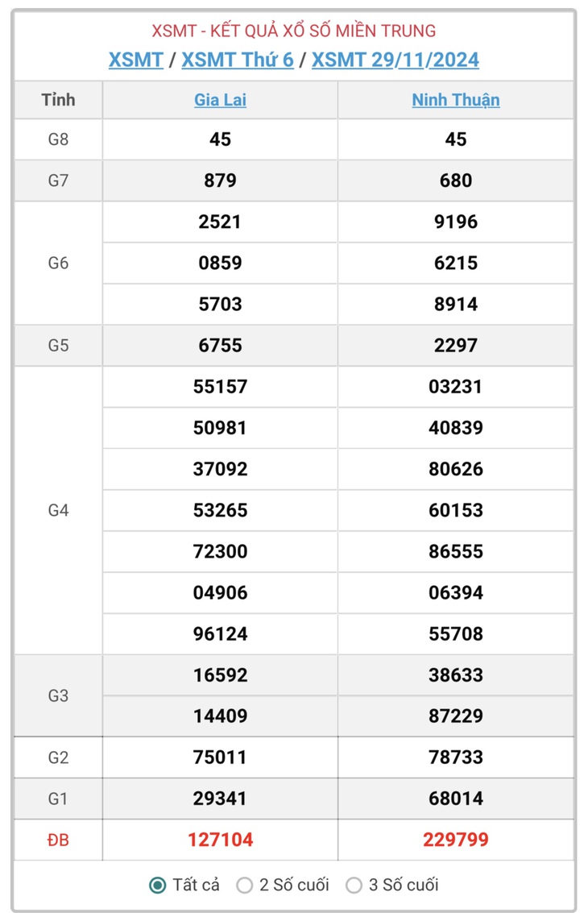Click Gia Lai G1 result 29341

coord(220,799)
